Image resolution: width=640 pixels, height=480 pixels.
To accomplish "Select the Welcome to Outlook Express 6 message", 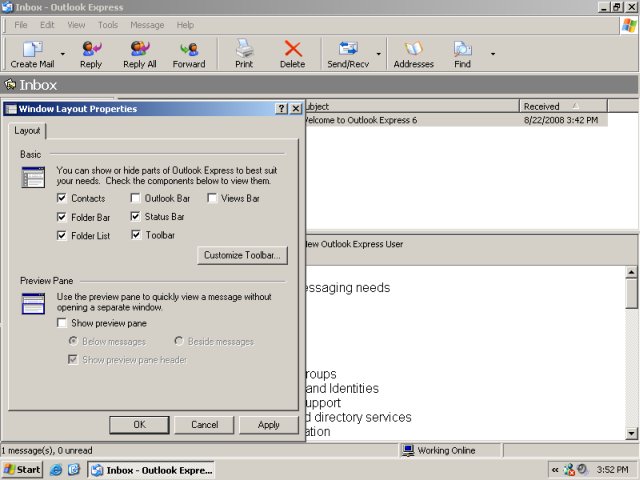I will coord(456,120).
